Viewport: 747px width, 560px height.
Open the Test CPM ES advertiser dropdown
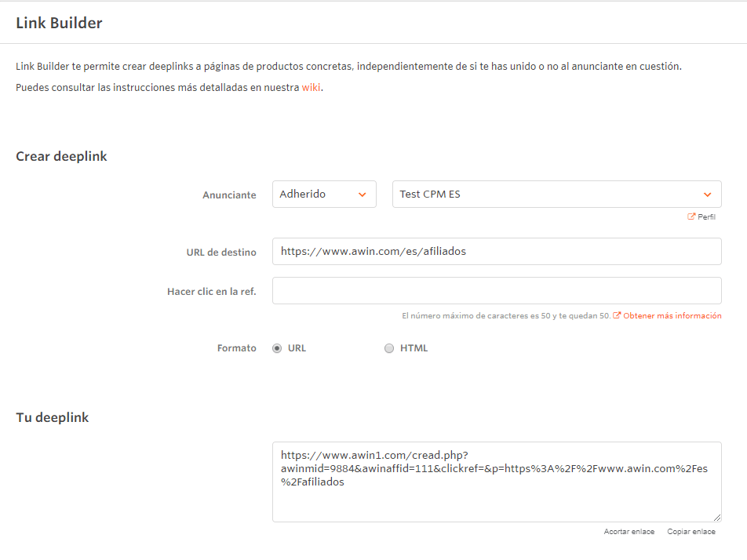pyautogui.click(x=556, y=195)
